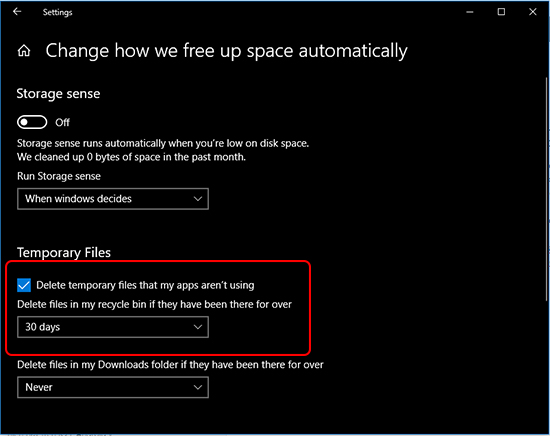Click chevron arrow of Run Storage sense box
This screenshot has width=550, height=436.
(x=198, y=199)
